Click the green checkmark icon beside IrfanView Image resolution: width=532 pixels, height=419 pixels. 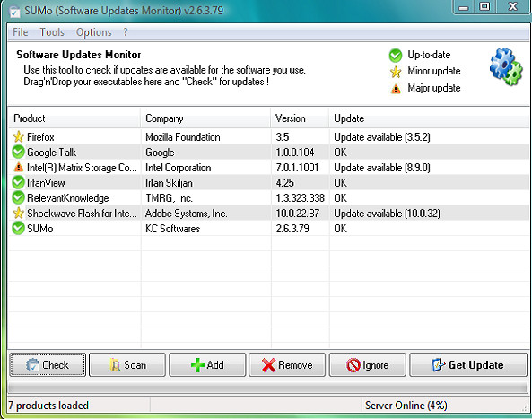click(18, 182)
